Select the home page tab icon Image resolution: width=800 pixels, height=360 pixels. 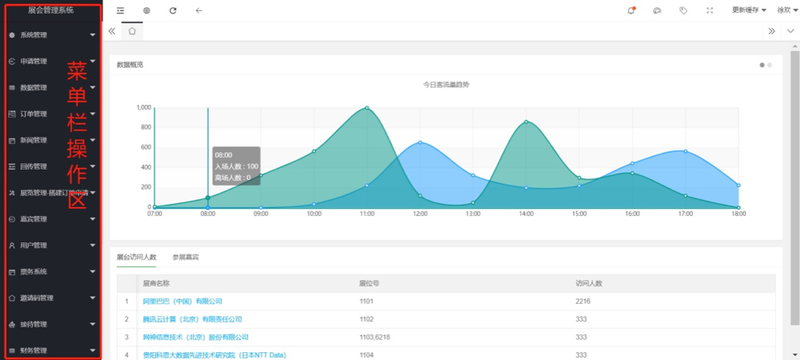coord(132,31)
